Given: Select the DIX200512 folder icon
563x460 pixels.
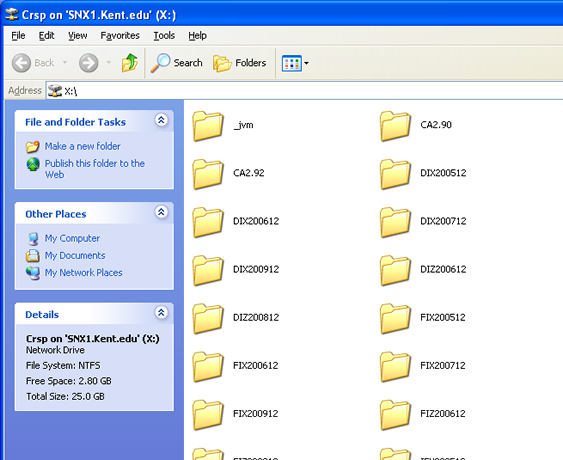Looking at the screenshot, I should pyautogui.click(x=395, y=174).
